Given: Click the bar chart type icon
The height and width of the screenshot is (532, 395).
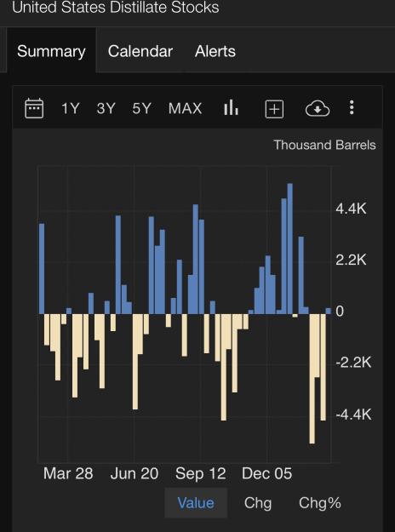Looking at the screenshot, I should pos(231,107).
